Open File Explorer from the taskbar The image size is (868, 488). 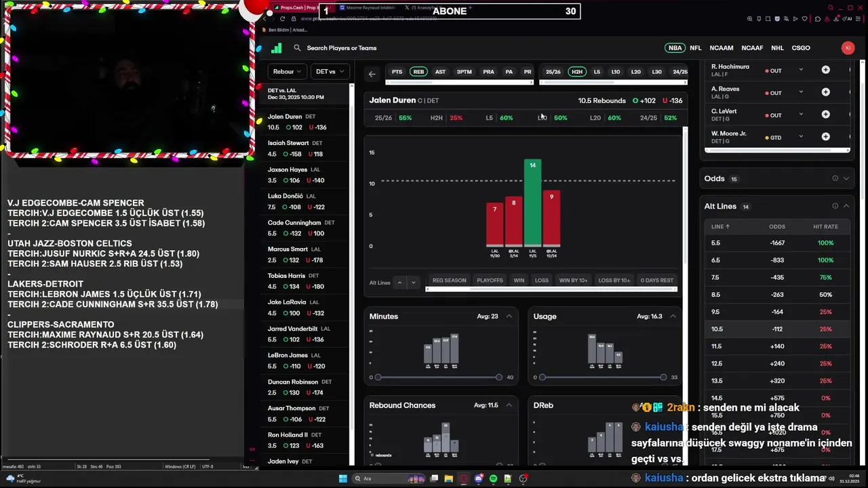(448, 479)
